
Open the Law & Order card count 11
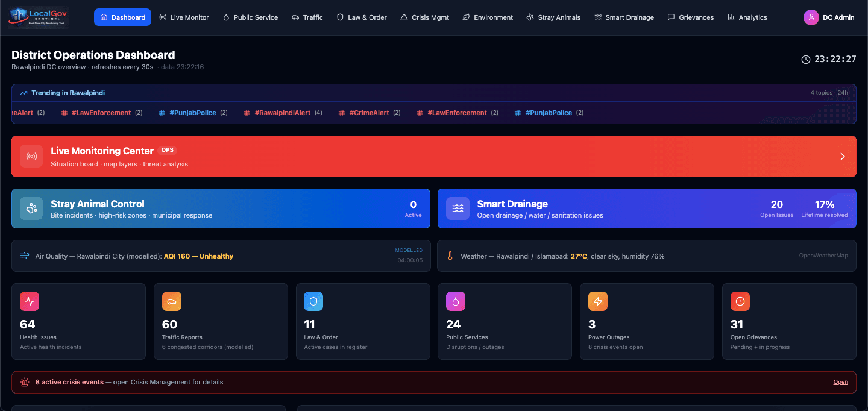click(x=310, y=324)
